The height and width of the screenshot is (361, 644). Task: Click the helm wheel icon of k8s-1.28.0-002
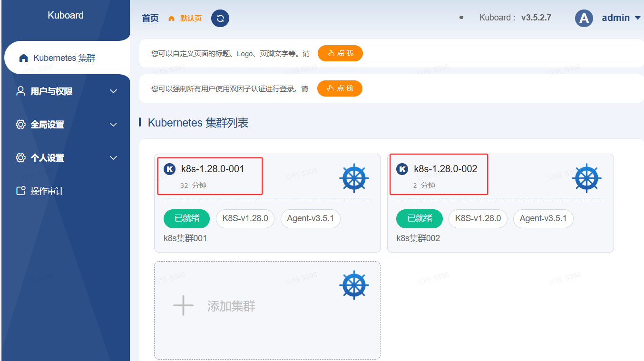point(587,178)
